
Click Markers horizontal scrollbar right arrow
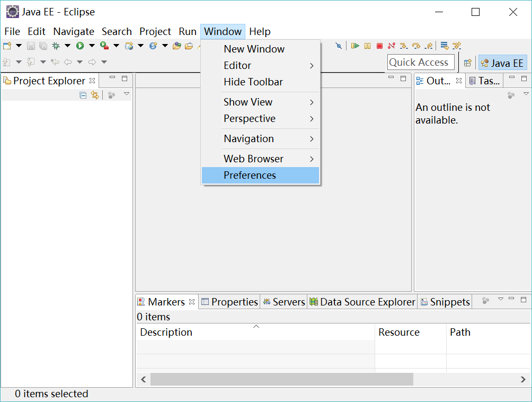(523, 380)
